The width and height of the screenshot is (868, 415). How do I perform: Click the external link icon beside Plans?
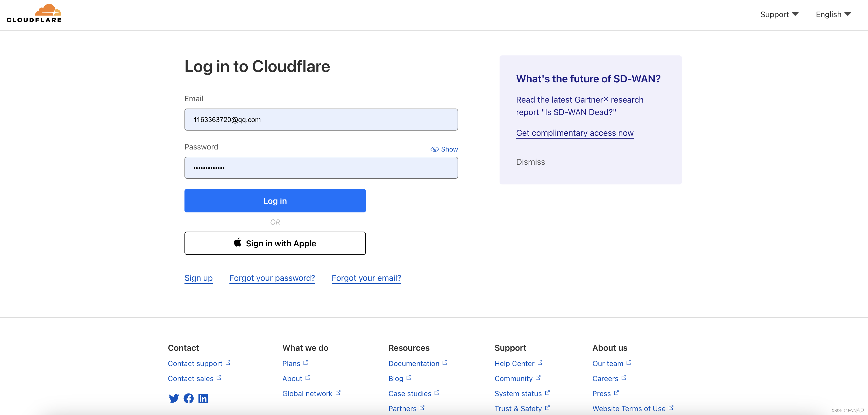pyautogui.click(x=306, y=362)
